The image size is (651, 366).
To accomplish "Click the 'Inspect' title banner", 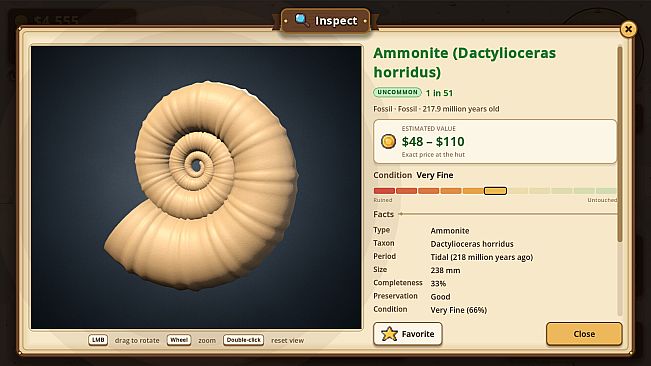I will click(x=326, y=20).
